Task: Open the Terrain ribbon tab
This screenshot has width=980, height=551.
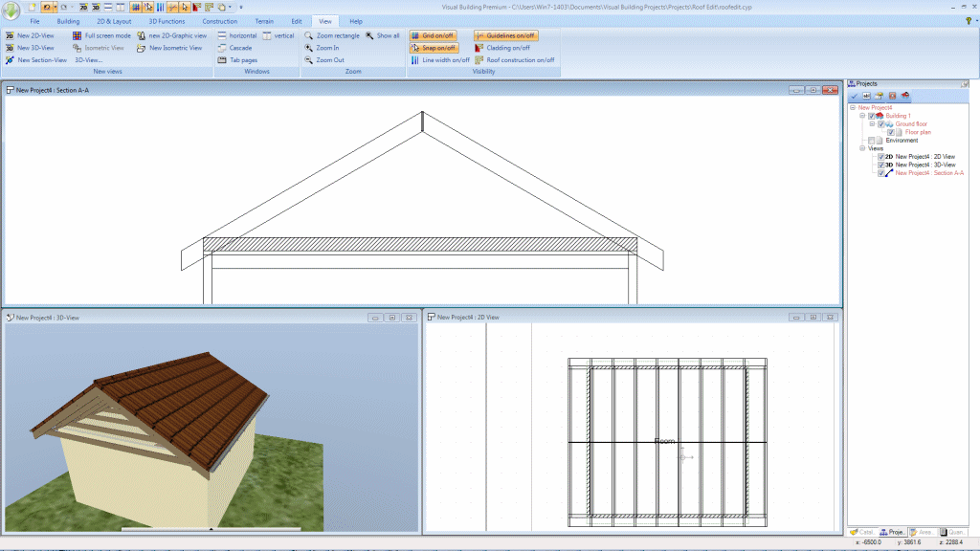Action: tap(264, 20)
